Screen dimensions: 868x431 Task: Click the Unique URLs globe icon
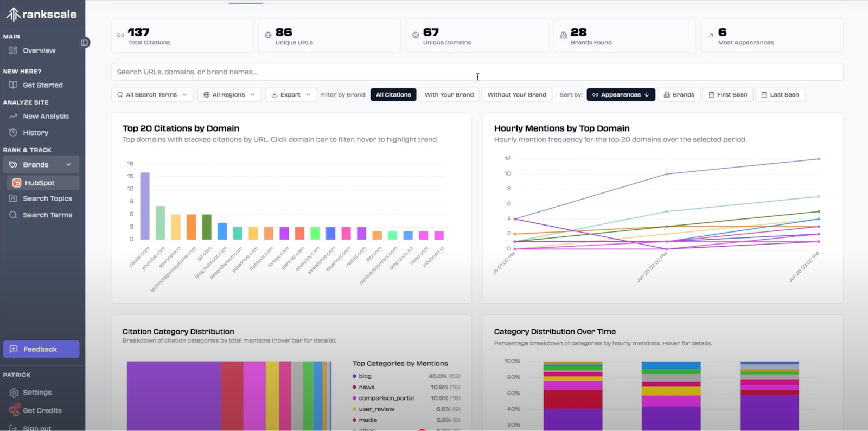[x=268, y=35]
